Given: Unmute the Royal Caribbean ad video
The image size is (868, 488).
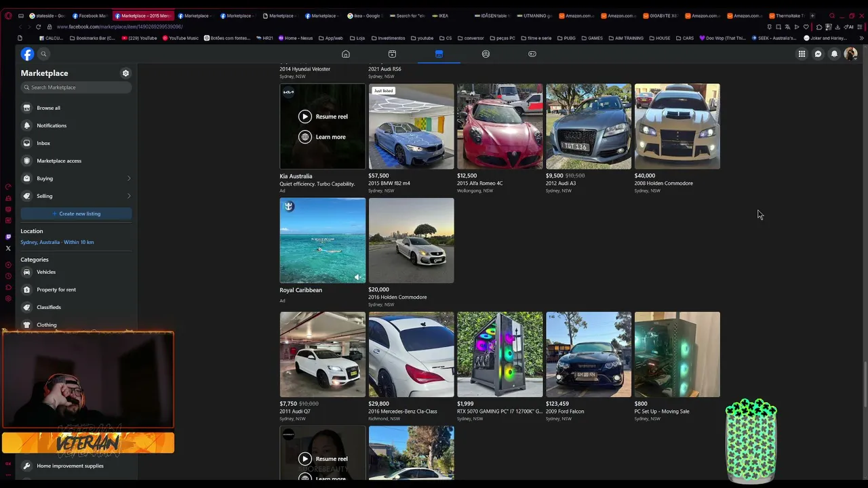Looking at the screenshot, I should click(357, 277).
